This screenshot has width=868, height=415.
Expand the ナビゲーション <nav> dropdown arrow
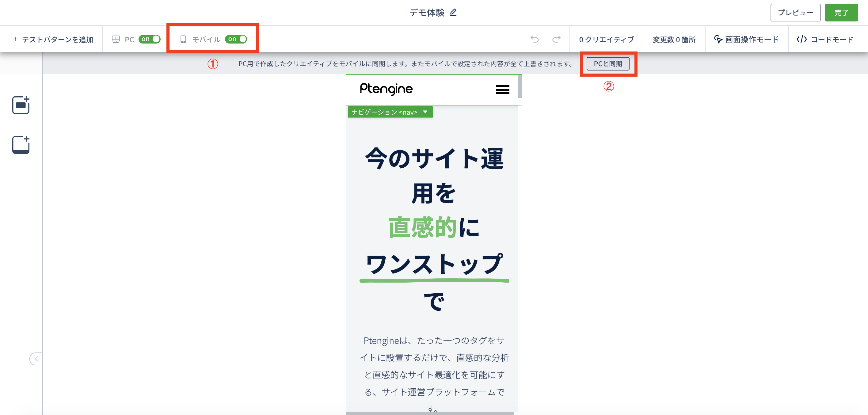coord(425,112)
